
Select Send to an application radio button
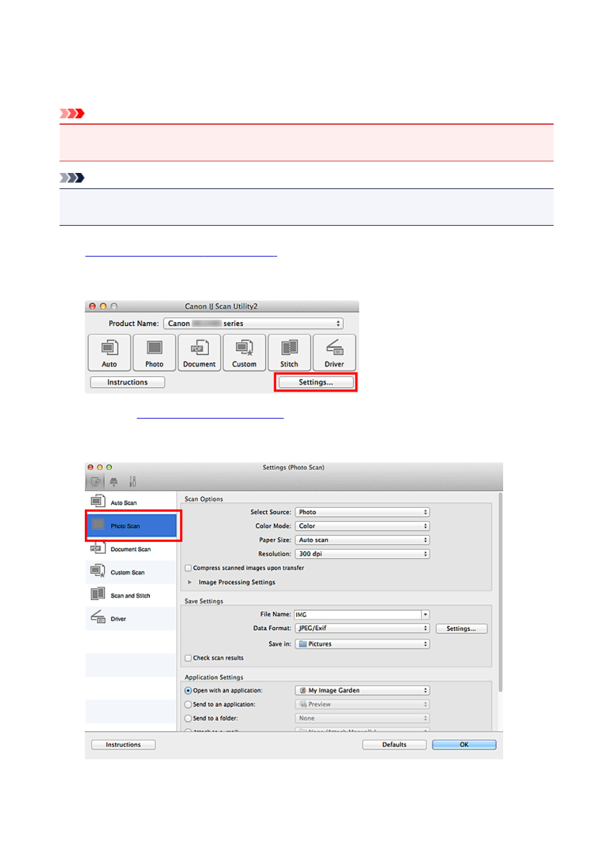coord(188,705)
